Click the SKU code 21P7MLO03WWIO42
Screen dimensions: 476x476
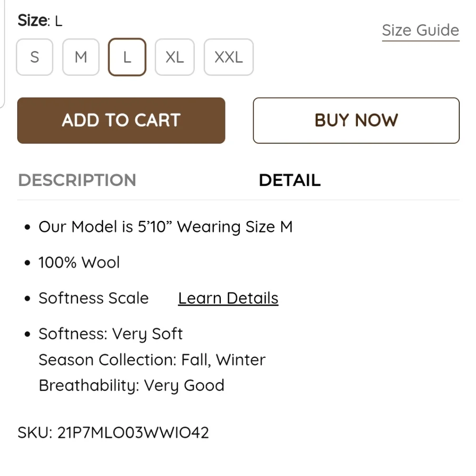113,433
